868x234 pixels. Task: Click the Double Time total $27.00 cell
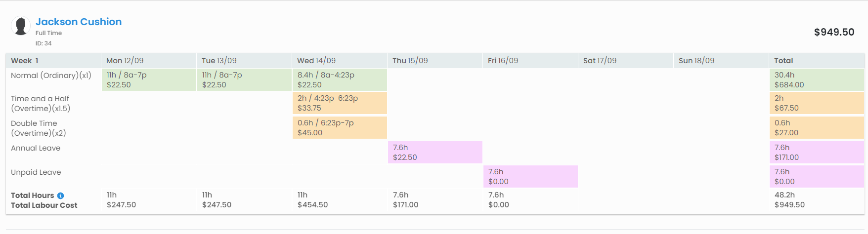tap(817, 128)
